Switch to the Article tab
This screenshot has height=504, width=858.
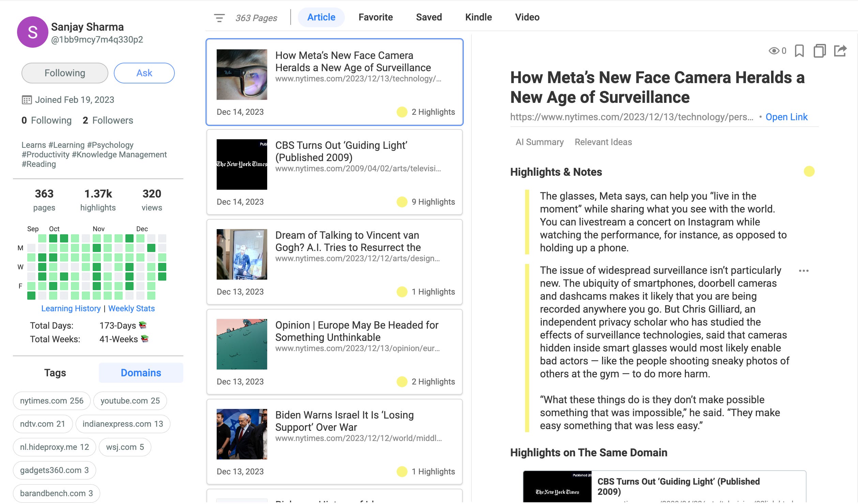321,17
